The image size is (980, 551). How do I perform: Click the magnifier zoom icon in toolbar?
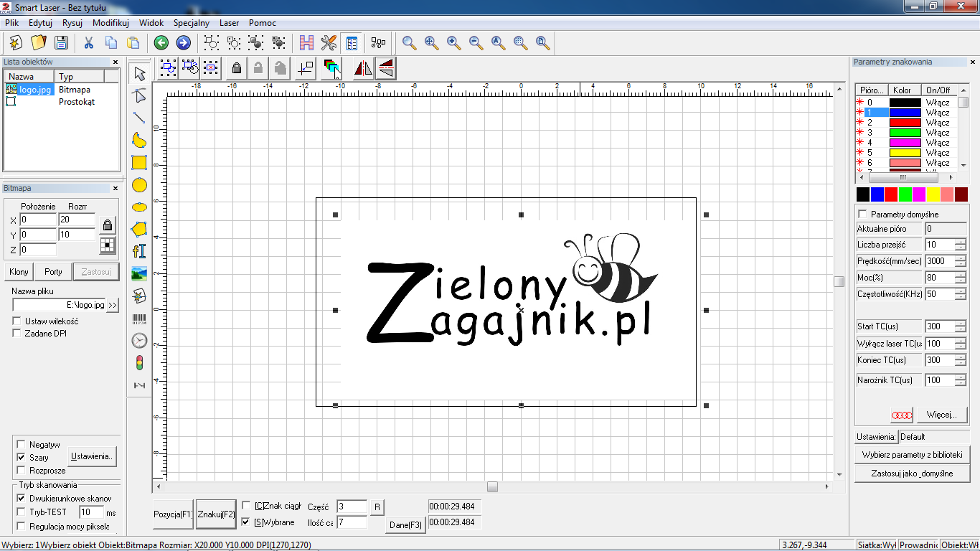click(409, 42)
